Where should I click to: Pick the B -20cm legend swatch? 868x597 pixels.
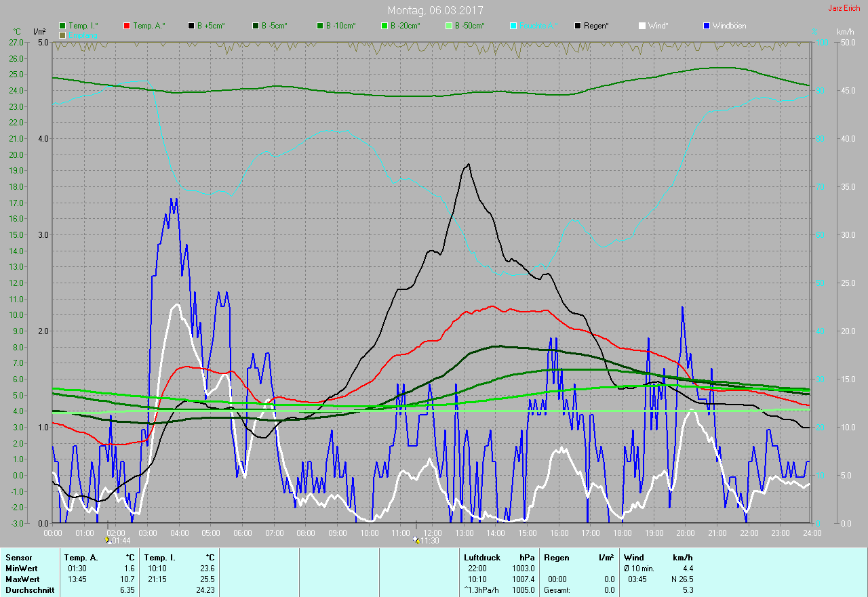point(384,26)
